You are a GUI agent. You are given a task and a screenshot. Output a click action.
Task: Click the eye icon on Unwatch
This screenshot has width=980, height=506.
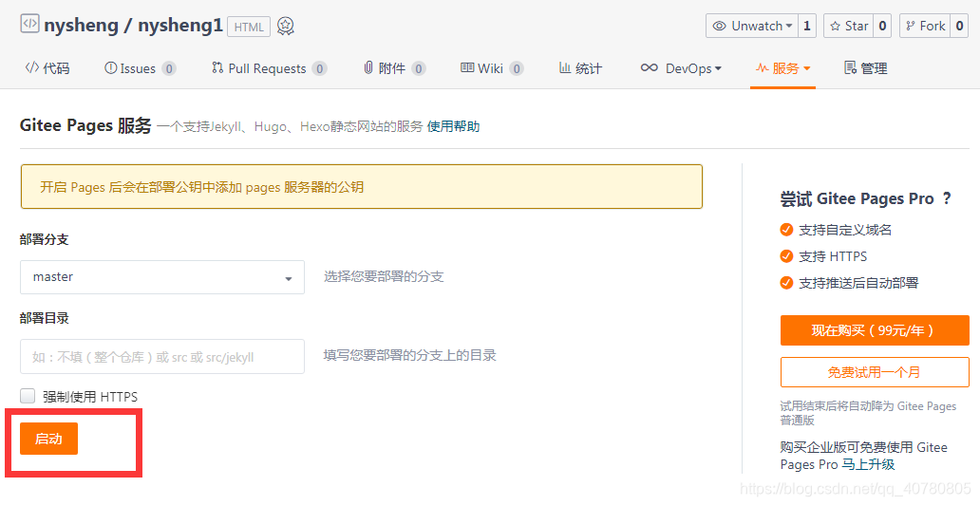pyautogui.click(x=720, y=27)
